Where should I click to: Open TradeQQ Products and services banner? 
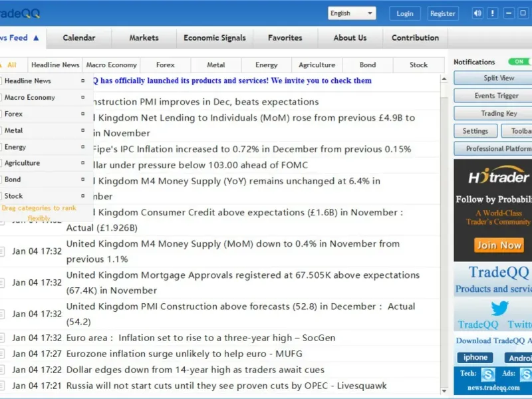tap(493, 279)
